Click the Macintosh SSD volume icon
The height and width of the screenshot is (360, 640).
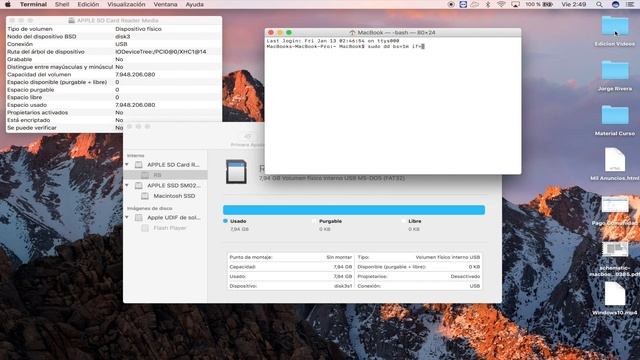(145, 196)
